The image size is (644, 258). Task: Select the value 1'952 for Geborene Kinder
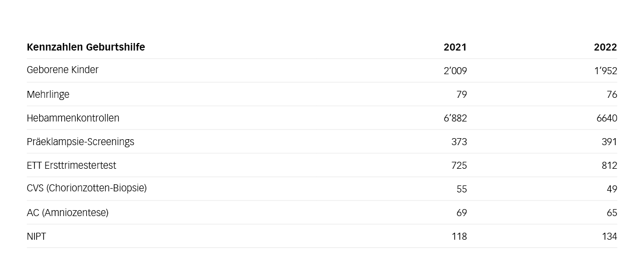606,71
